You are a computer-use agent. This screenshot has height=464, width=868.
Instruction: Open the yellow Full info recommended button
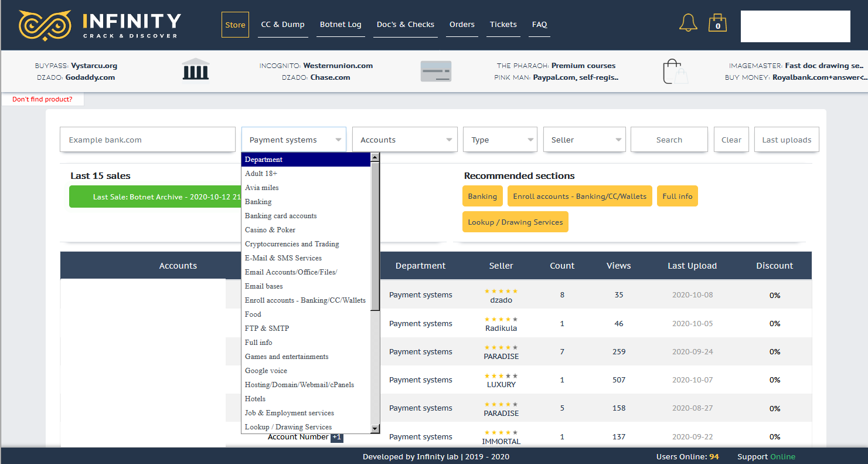coord(678,197)
